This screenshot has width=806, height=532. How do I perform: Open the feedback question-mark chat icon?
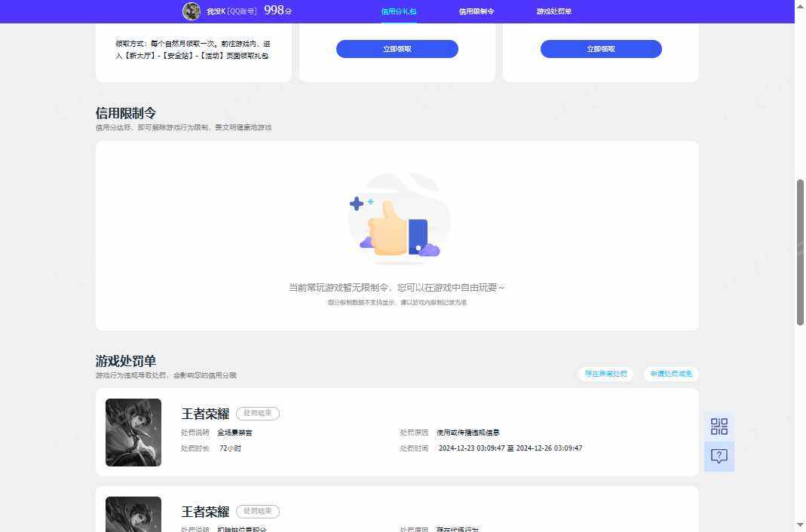click(719, 456)
